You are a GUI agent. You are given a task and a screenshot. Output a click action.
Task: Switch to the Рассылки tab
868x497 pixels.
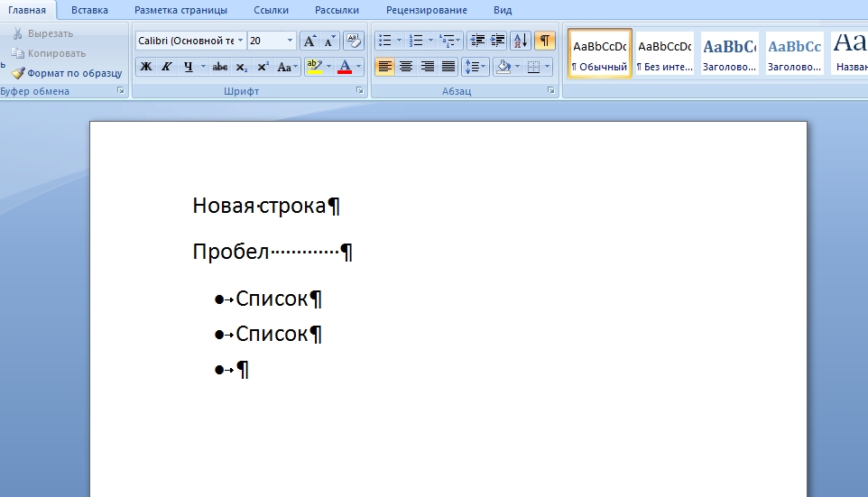337,10
